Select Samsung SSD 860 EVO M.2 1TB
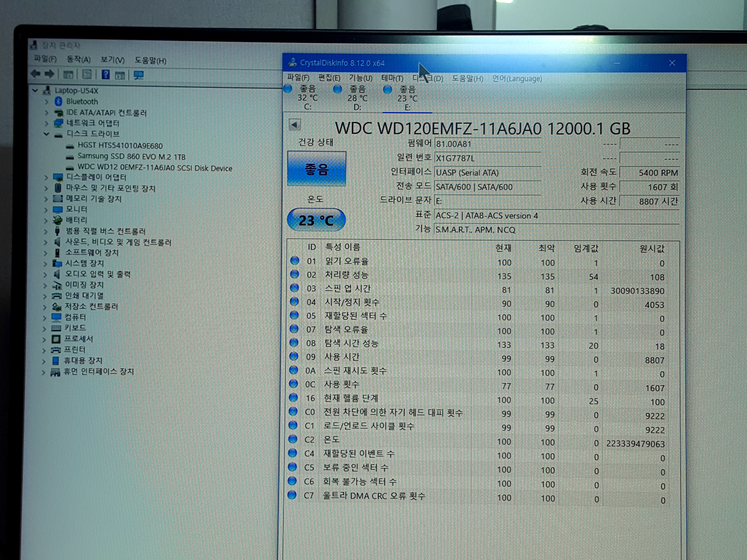747x560 pixels. click(131, 157)
